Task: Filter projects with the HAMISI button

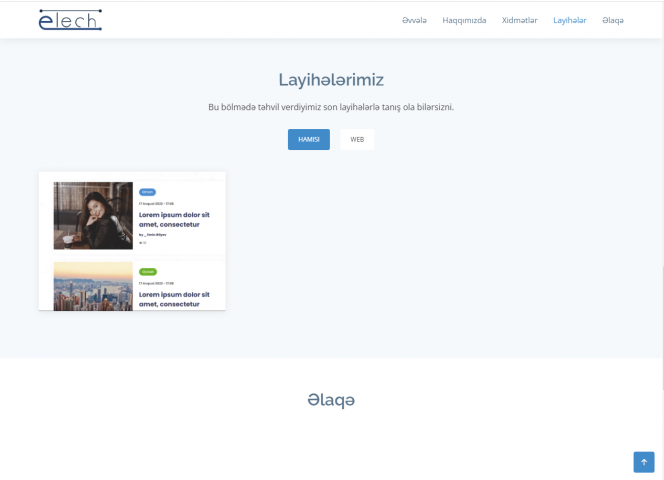Action: 309,139
